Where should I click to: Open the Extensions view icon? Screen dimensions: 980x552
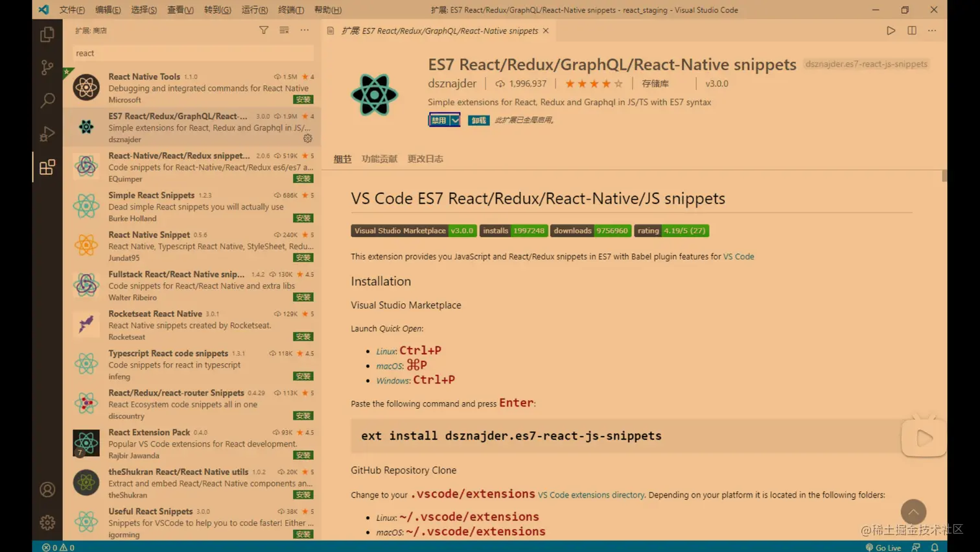47,167
